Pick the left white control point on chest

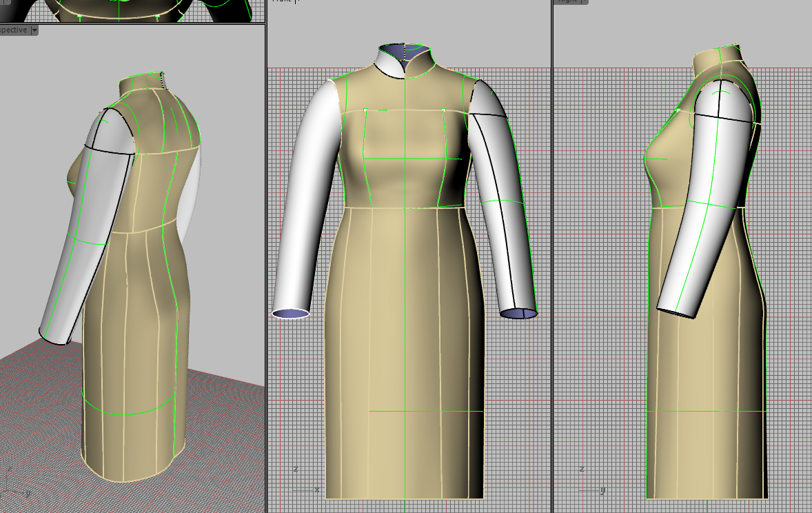click(x=365, y=109)
